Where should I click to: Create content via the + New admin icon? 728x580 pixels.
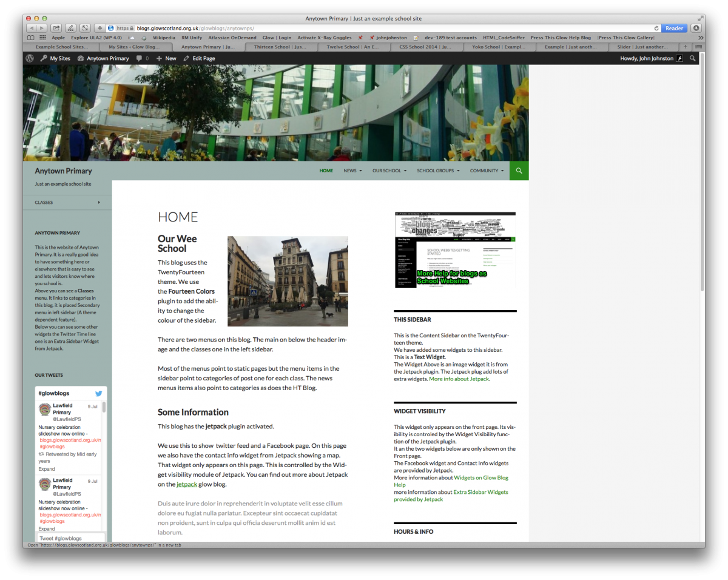(x=166, y=58)
